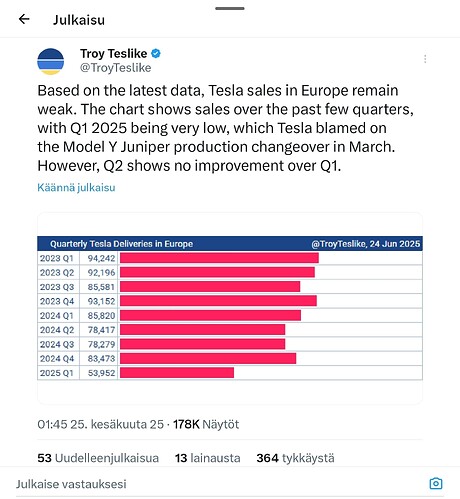Tap the 178K Näytöt view count
Image resolution: width=460 pixels, height=499 pixels.
pyautogui.click(x=206, y=424)
